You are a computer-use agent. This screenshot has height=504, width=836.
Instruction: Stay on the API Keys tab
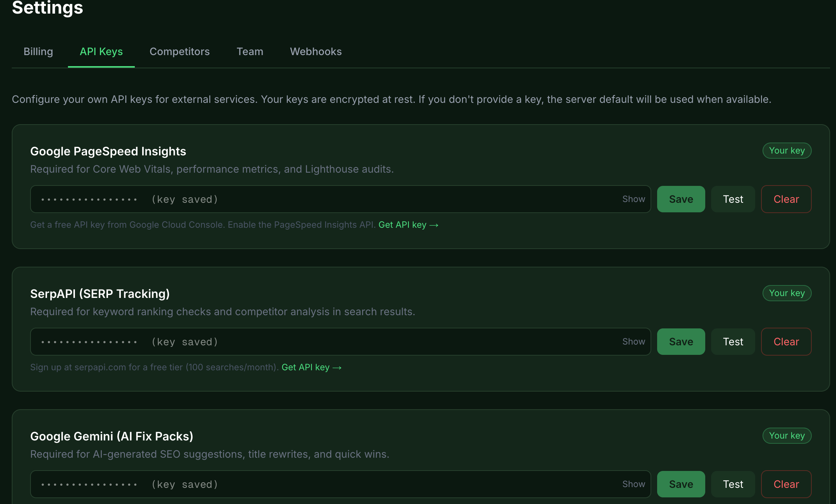pyautogui.click(x=101, y=51)
